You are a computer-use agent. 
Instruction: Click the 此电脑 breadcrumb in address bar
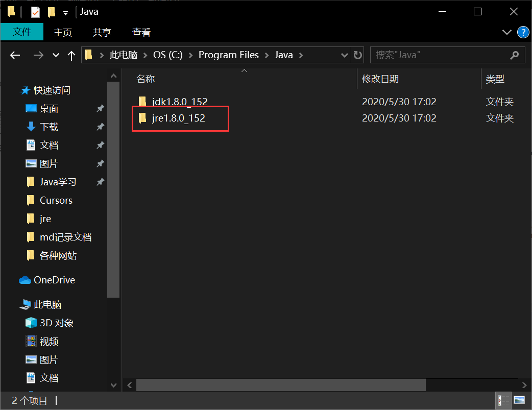tap(124, 55)
